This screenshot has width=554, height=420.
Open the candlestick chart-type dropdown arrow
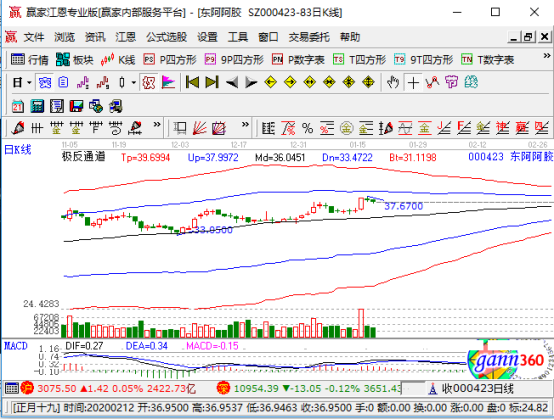pos(134,83)
